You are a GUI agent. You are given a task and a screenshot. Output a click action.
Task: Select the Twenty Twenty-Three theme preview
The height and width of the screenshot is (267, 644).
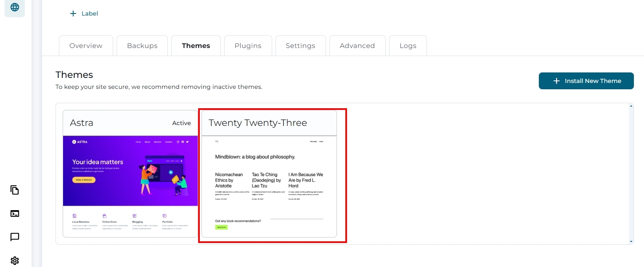tap(269, 187)
